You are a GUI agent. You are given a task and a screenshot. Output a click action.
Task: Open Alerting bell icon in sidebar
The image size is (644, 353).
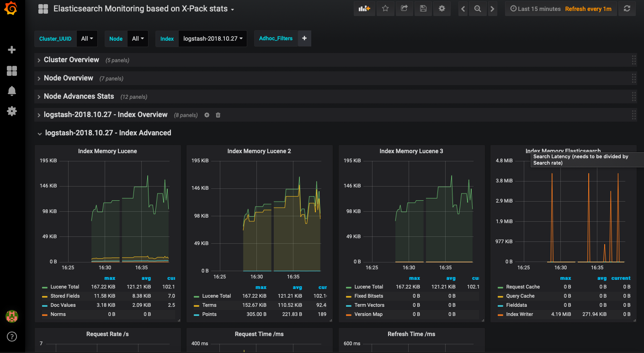(x=12, y=91)
